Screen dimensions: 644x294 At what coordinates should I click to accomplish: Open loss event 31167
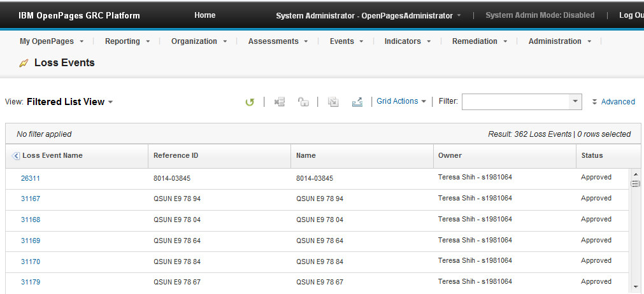[31, 199]
